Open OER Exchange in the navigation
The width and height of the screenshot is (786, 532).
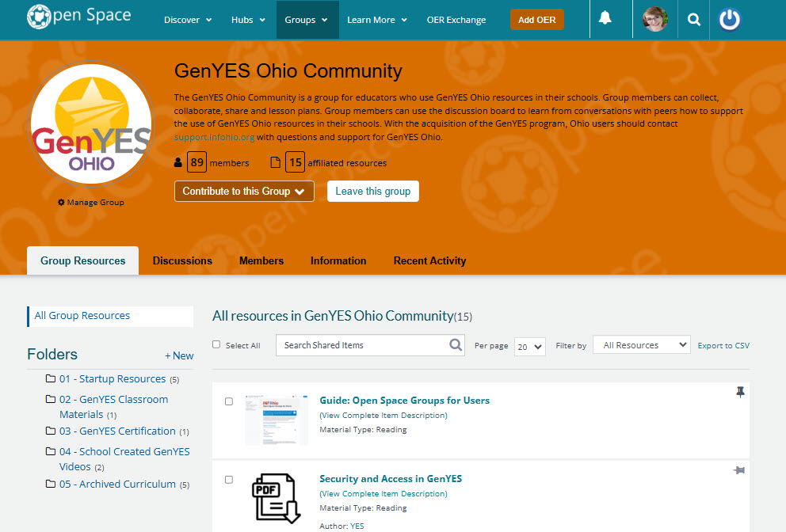(456, 20)
